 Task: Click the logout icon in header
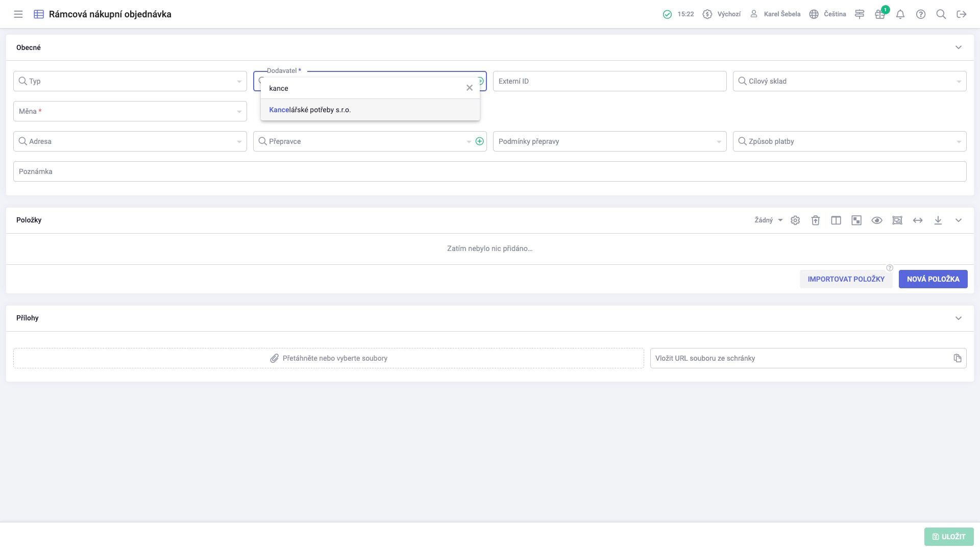[962, 14]
